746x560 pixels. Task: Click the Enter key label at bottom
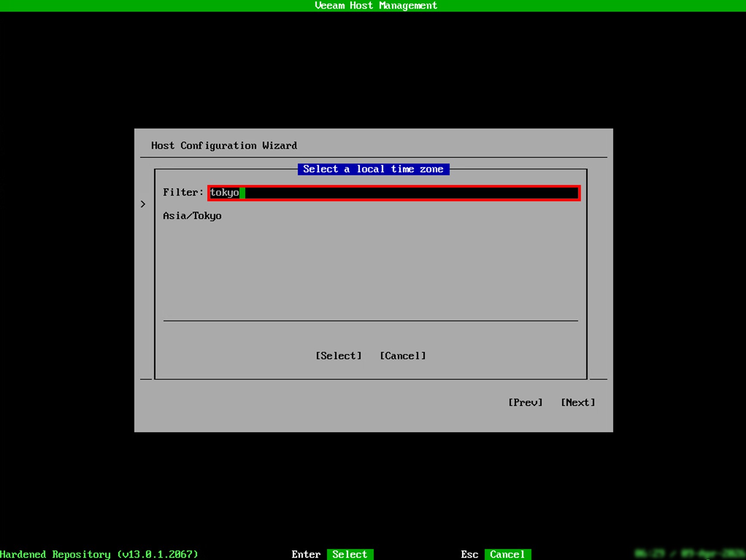[x=306, y=554]
